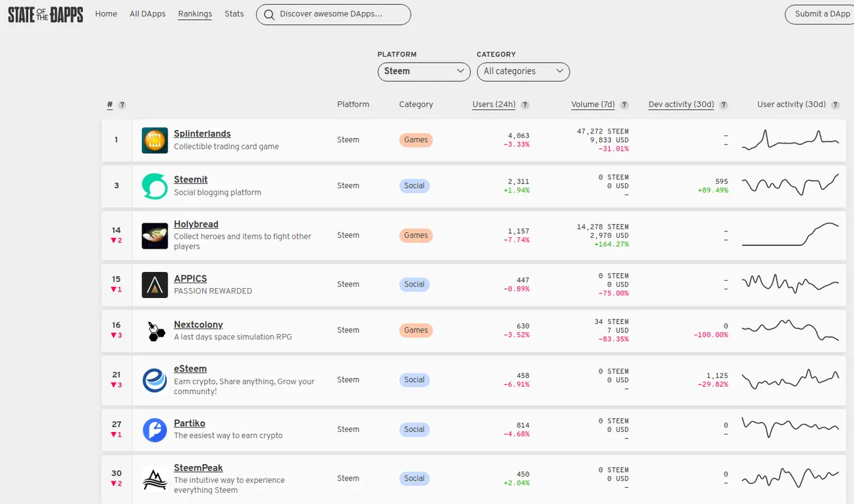854x504 pixels.
Task: Sort by Dev activity (30d) column
Action: click(681, 105)
